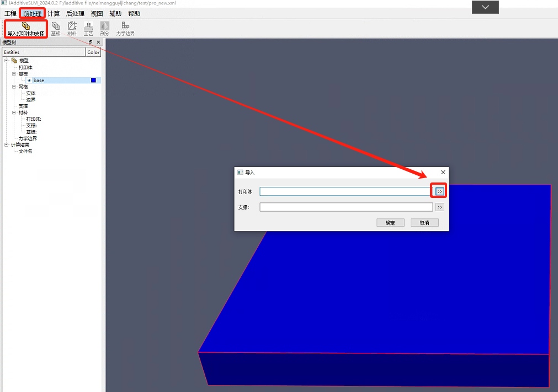Focus the 支撑 path input field
This screenshot has width=558, height=392.
pyautogui.click(x=346, y=207)
